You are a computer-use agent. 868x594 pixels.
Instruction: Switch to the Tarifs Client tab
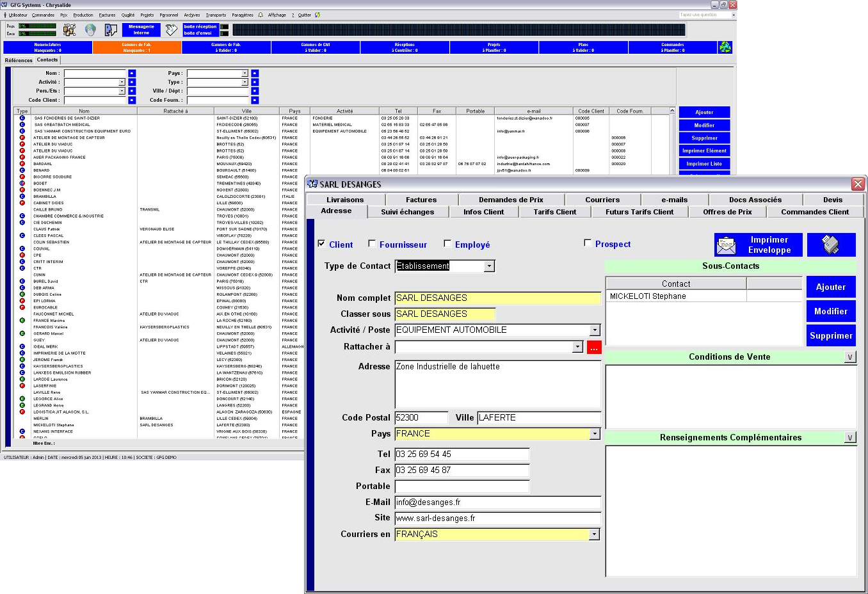tap(555, 212)
